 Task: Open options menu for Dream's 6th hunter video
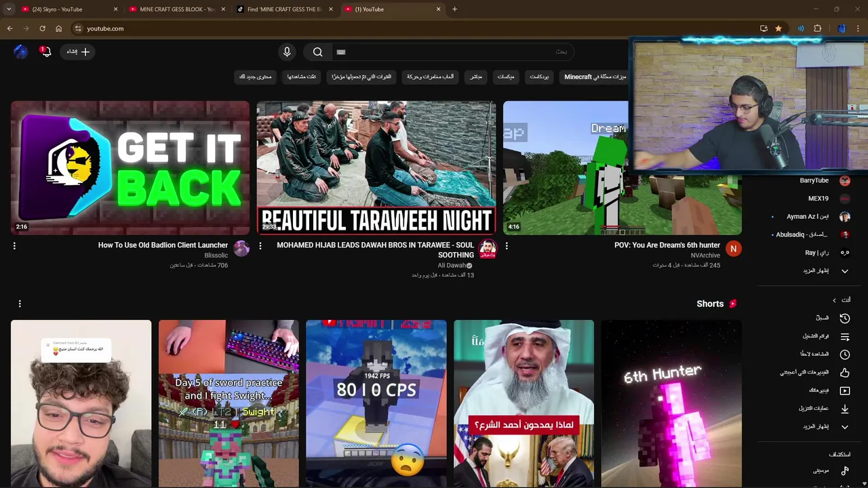(507, 246)
